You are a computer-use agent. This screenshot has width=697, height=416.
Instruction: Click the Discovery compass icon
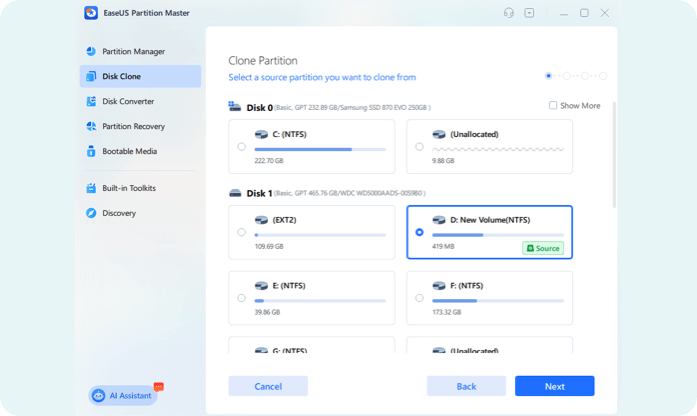point(91,213)
